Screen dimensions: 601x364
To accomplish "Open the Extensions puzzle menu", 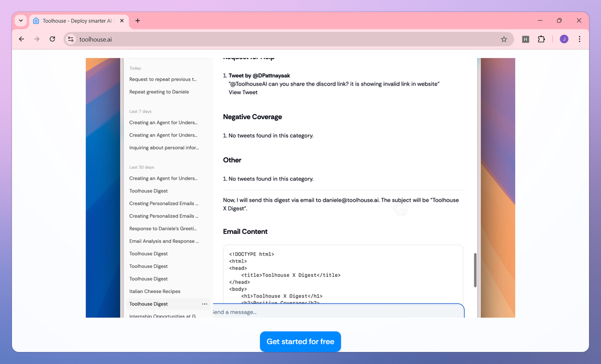I will 541,39.
